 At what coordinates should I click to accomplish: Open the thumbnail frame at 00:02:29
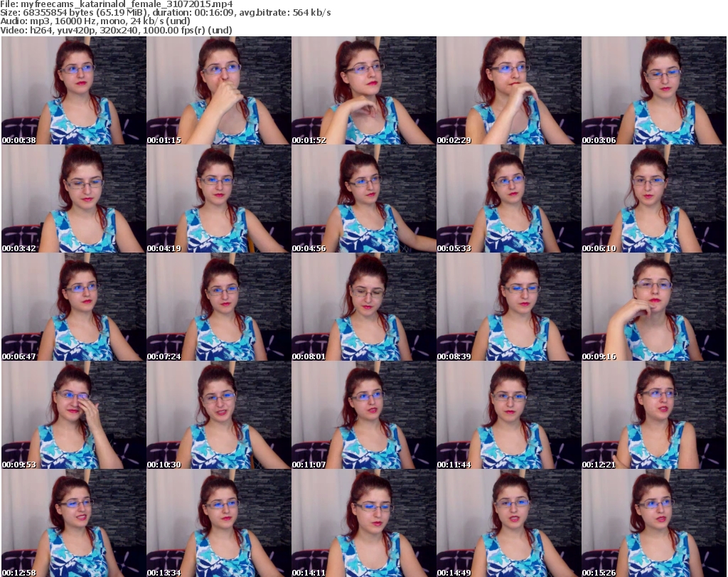pos(509,90)
